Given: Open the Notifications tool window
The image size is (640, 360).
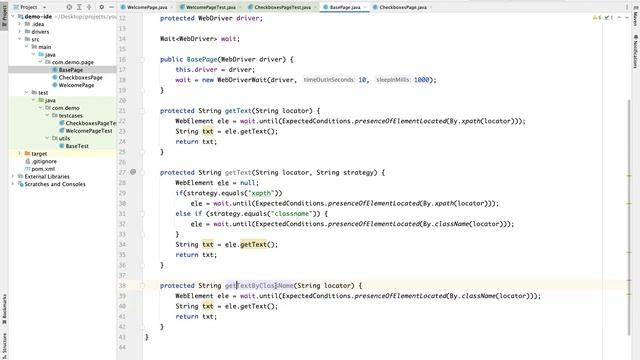Looking at the screenshot, I should pyautogui.click(x=636, y=51).
